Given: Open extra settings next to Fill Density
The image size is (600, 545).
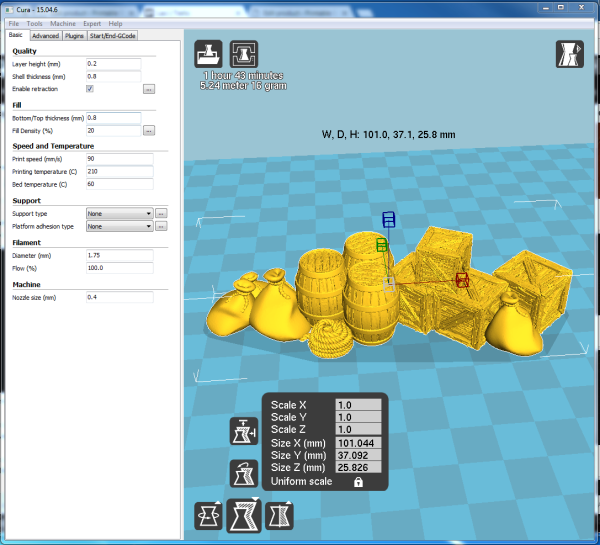Looking at the screenshot, I should pyautogui.click(x=149, y=131).
